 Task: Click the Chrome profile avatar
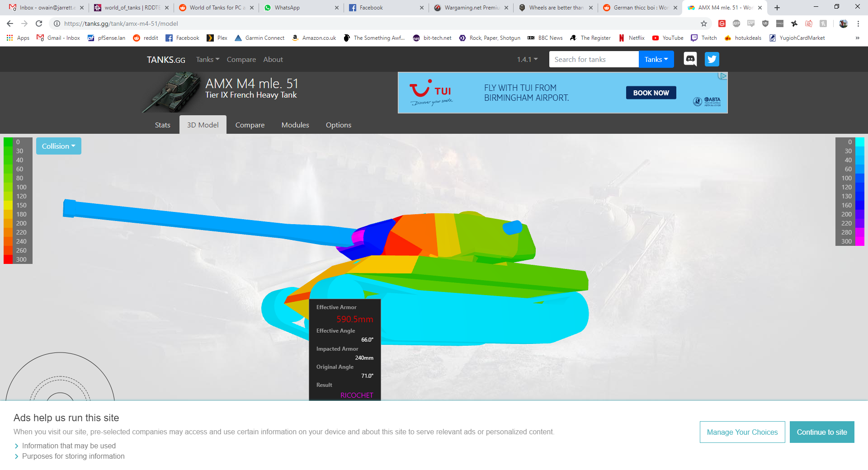coord(844,23)
